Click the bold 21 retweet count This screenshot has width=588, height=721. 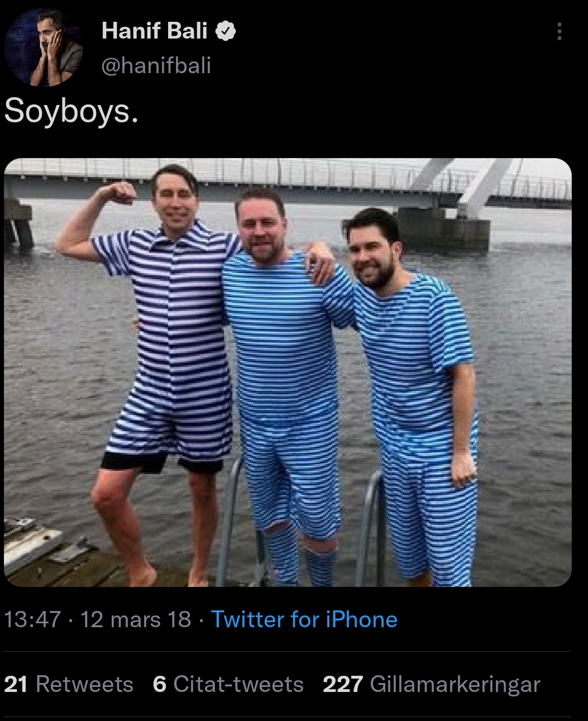pos(16,684)
